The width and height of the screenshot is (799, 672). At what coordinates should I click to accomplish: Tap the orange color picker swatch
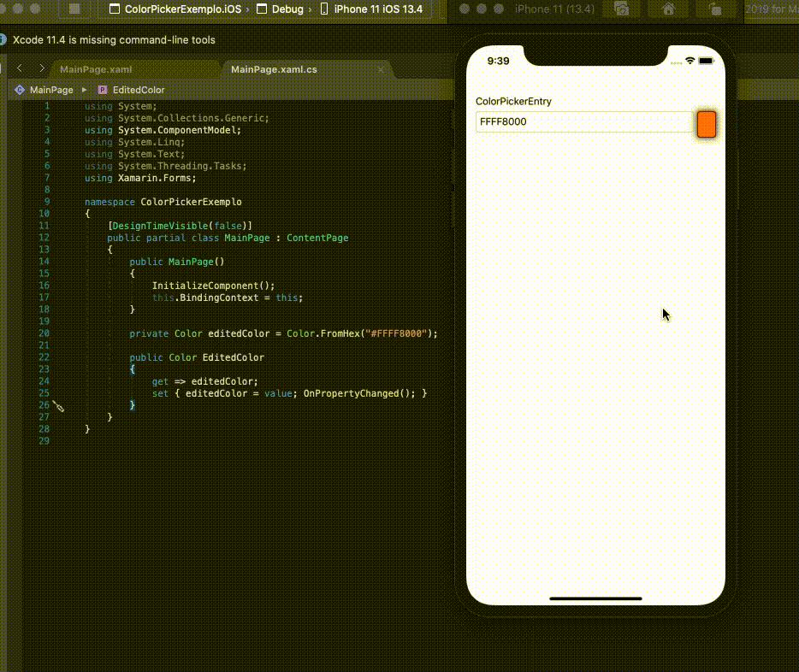tap(707, 124)
